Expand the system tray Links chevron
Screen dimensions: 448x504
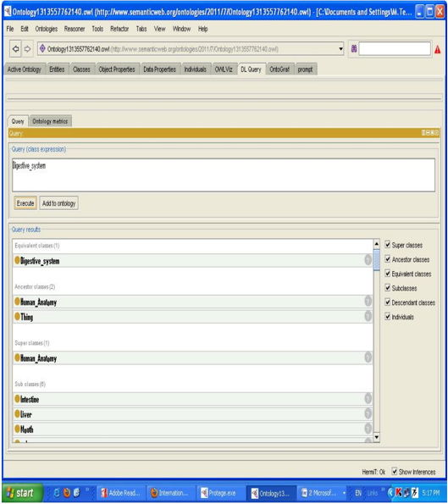click(x=383, y=490)
